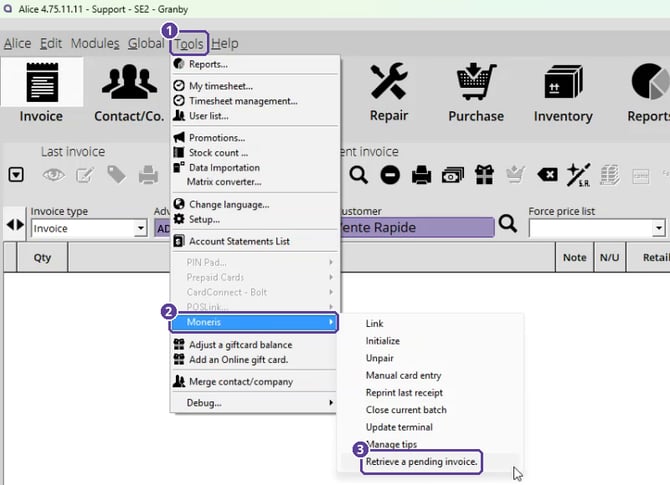
Task: Click Unpair in the Moneris submenu
Action: [x=430, y=358]
